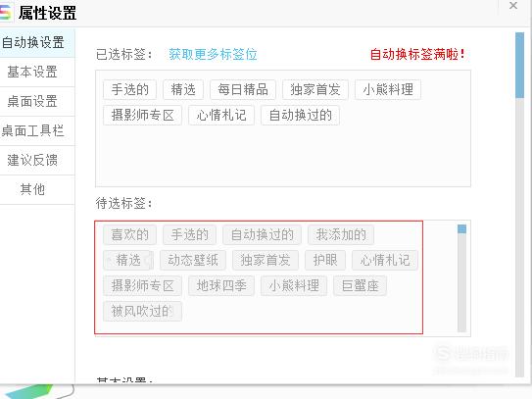This screenshot has height=399, width=532.
Task: Remove selected tag 独家首发
Action: point(315,89)
